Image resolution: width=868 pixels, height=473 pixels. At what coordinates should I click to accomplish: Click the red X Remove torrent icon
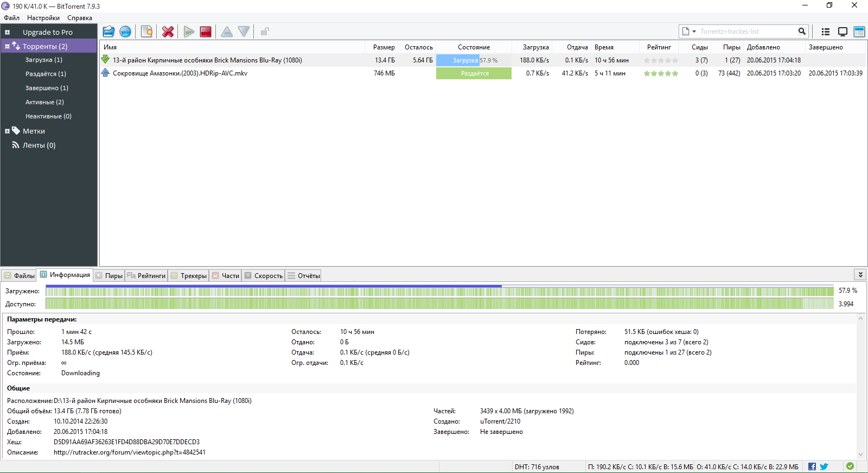168,31
